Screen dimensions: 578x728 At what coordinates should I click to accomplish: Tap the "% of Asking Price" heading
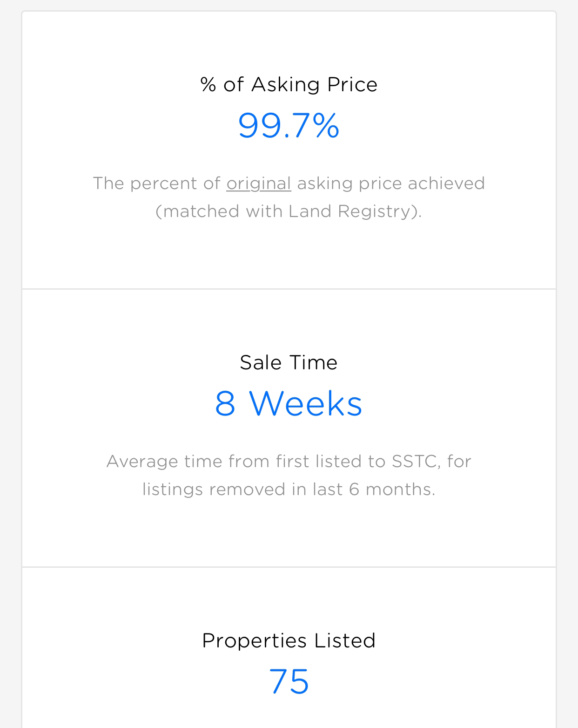[x=289, y=85]
